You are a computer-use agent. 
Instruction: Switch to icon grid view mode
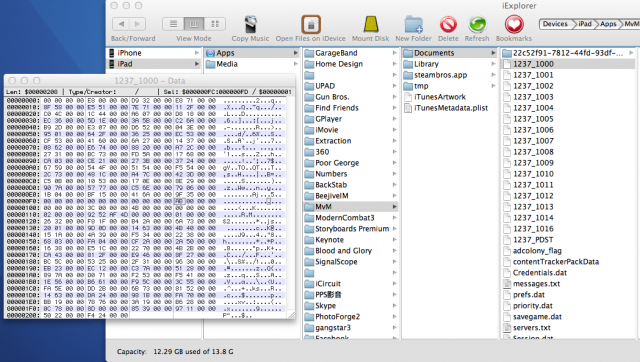tap(215, 24)
